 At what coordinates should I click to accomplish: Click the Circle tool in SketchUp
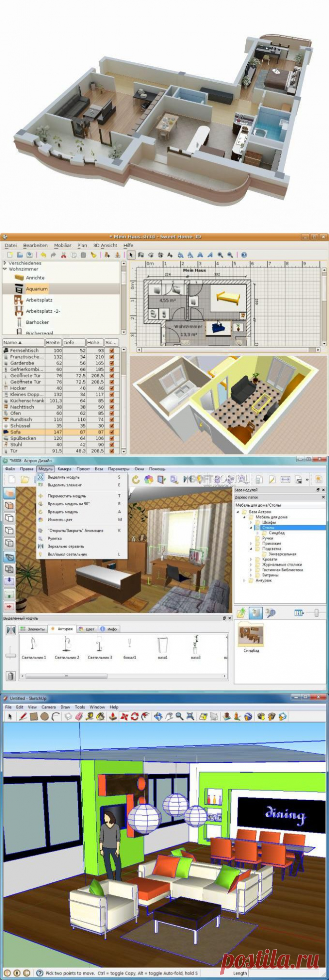coord(45,717)
